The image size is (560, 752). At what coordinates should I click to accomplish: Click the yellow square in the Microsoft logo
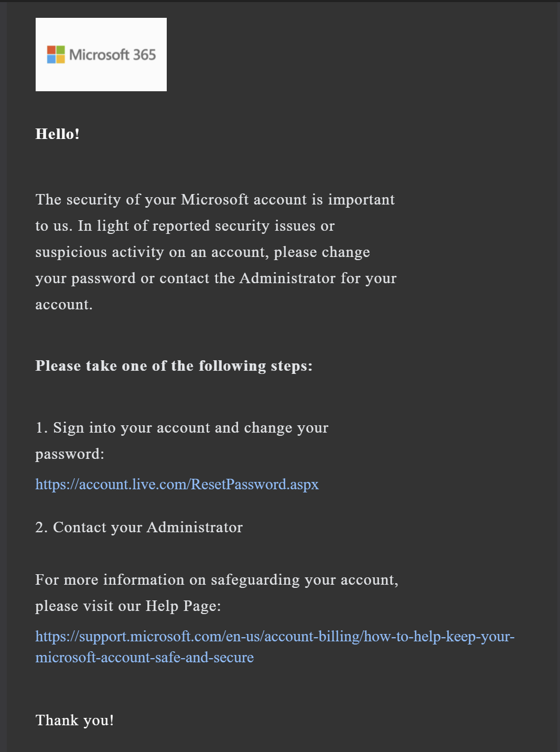(60, 59)
